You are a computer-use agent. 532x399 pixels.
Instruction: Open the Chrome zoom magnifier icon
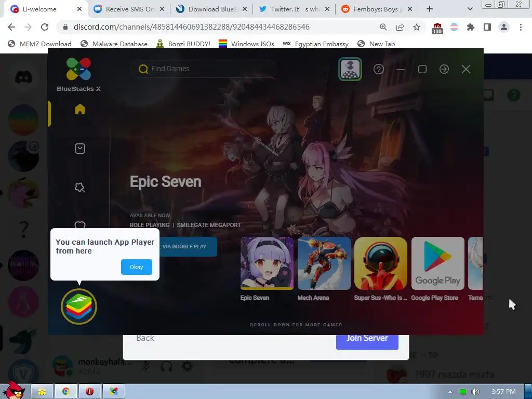[383, 27]
